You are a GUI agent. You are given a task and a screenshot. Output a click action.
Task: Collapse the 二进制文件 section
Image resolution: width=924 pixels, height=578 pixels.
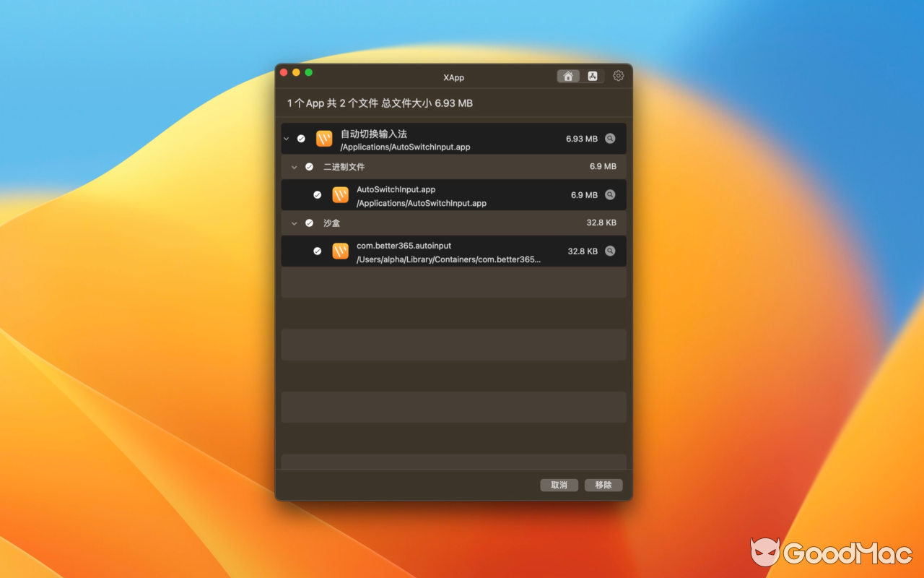pos(295,166)
